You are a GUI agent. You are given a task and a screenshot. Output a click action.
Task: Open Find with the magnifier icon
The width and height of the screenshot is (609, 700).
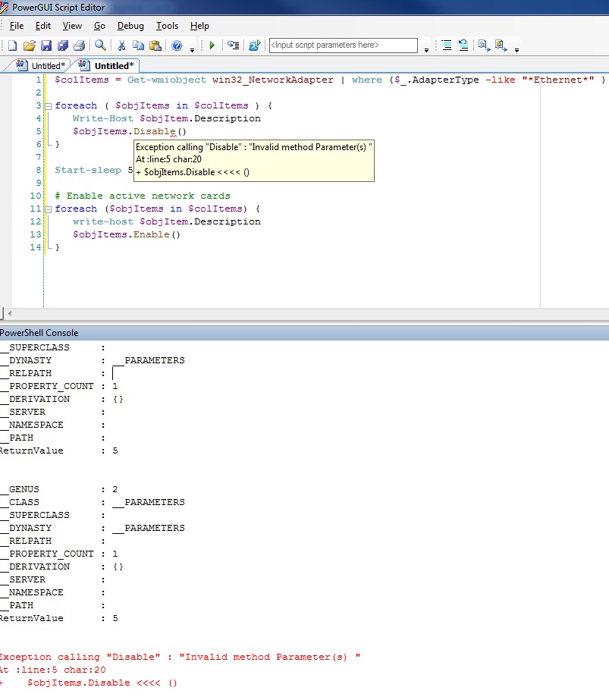(100, 45)
